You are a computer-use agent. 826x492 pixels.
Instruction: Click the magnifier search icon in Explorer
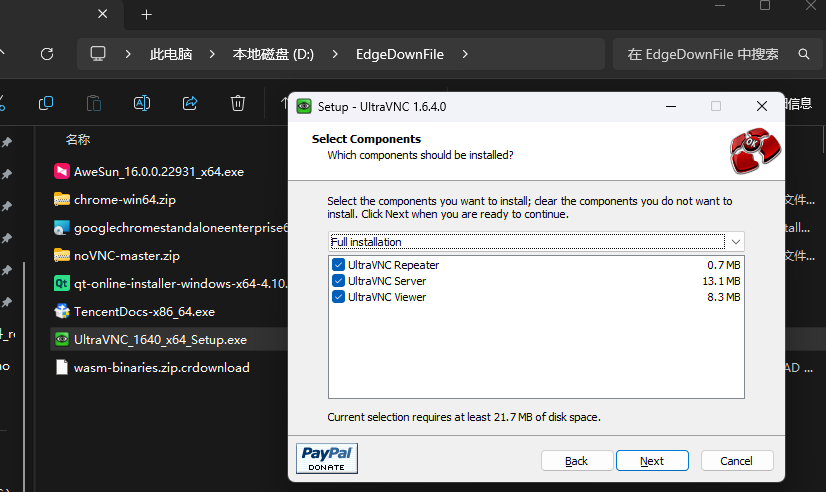[804, 54]
